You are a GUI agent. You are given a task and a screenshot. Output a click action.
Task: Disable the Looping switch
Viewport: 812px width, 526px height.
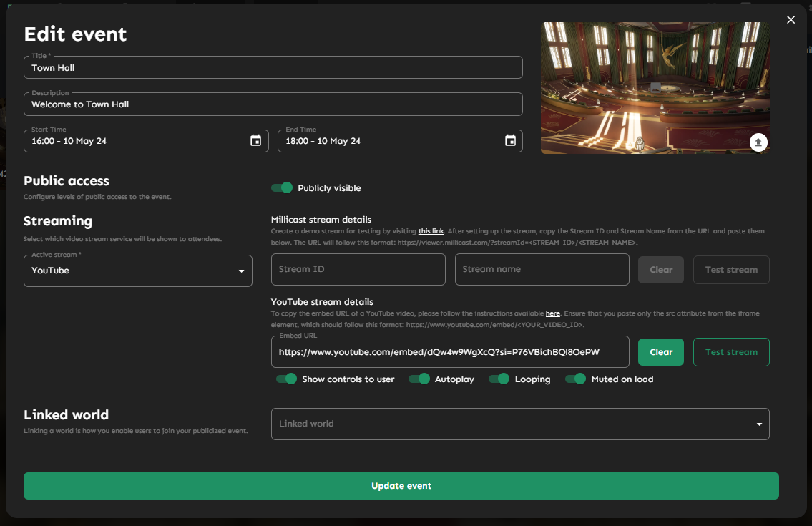pyautogui.click(x=499, y=379)
